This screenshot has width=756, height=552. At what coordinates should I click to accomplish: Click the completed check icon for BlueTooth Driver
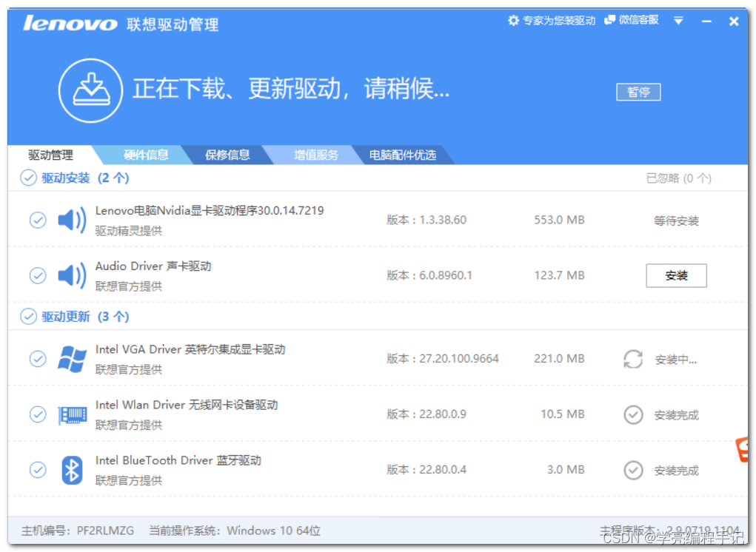click(633, 470)
